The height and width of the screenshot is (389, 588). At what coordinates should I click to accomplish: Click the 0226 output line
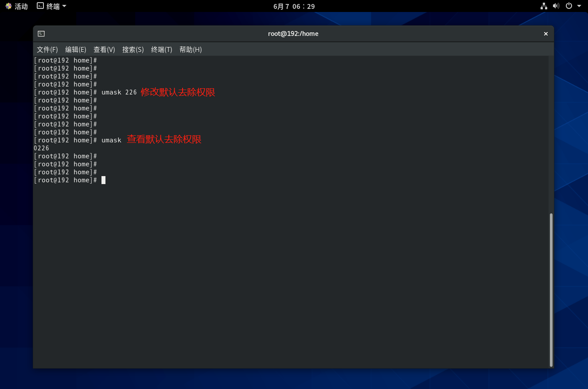[x=41, y=148]
